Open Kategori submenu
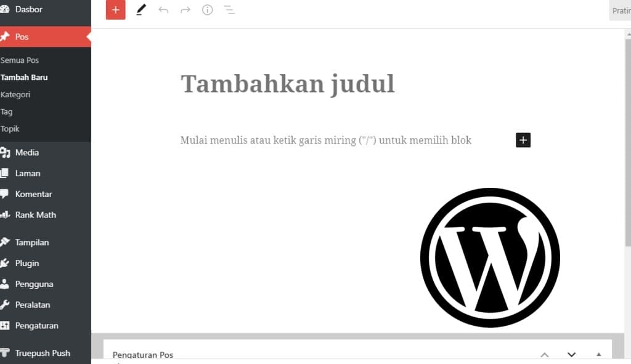Screen dimensions: 631x364 tap(15, 94)
